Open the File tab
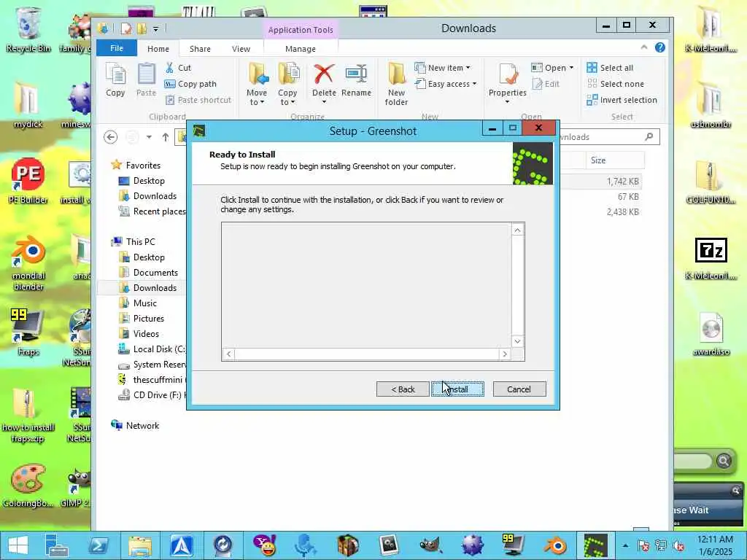Viewport: 747px width, 560px height. pos(117,48)
